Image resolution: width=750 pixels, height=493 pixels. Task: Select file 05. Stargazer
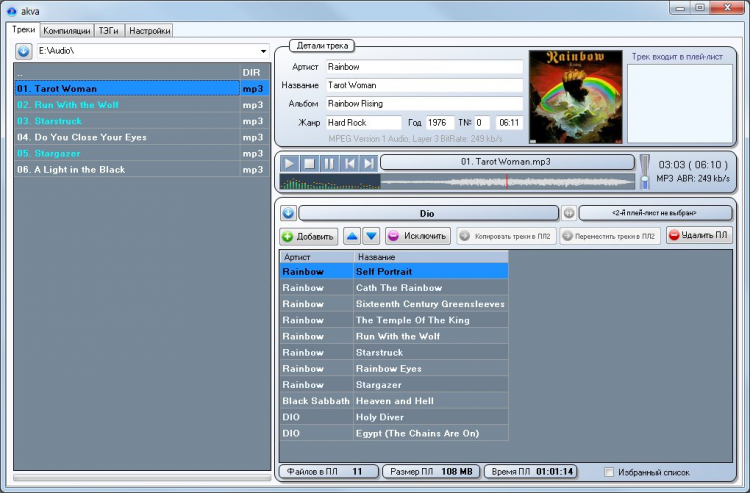pyautogui.click(x=142, y=153)
